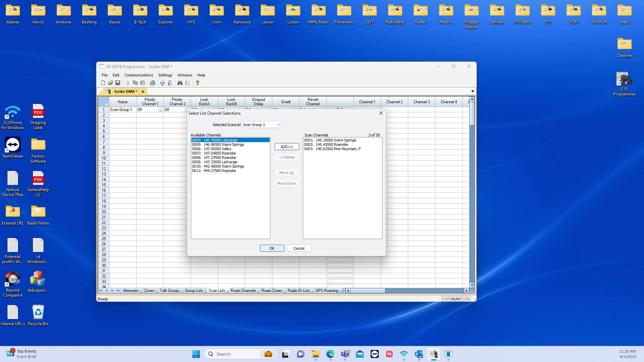Open Microsoft Edge from the taskbar

[x=330, y=354]
